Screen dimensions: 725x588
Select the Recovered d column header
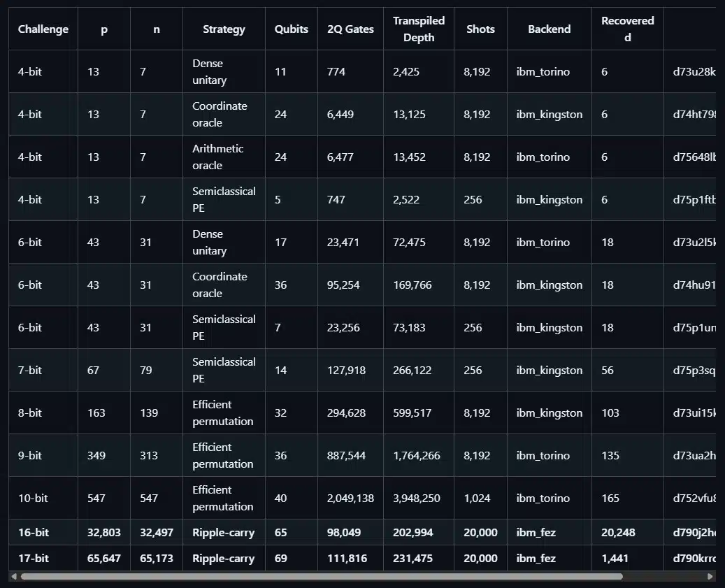(627, 29)
